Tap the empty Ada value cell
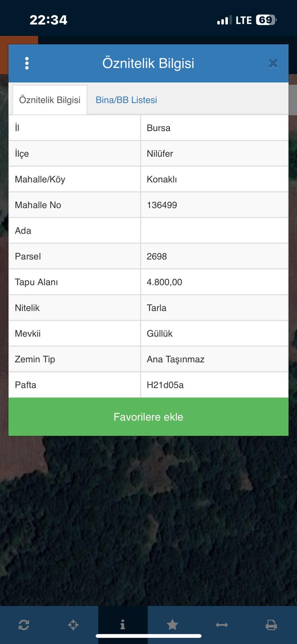297x644 pixels. pos(214,231)
